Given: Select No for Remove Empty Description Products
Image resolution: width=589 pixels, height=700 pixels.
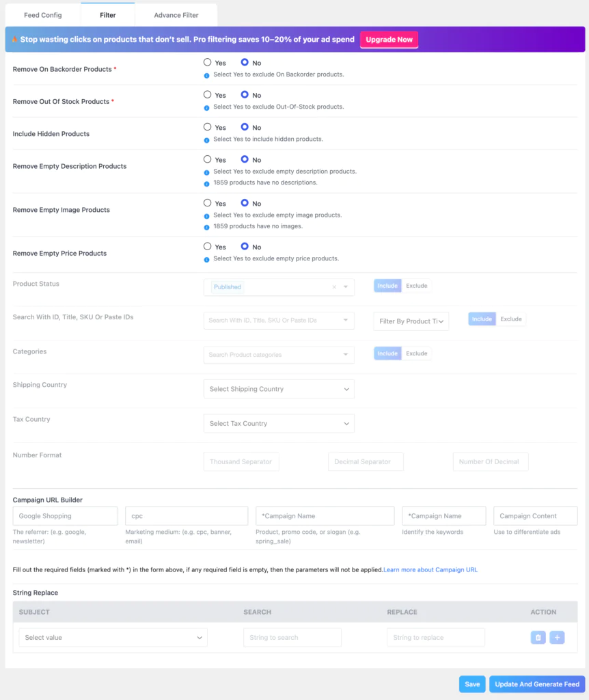Looking at the screenshot, I should pyautogui.click(x=245, y=159).
